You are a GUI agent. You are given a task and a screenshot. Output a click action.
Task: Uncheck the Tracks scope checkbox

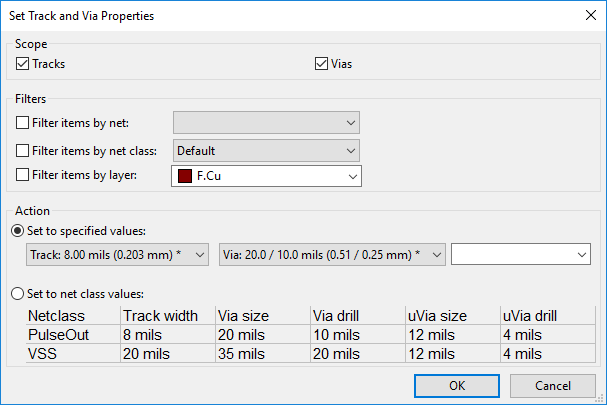tap(24, 65)
